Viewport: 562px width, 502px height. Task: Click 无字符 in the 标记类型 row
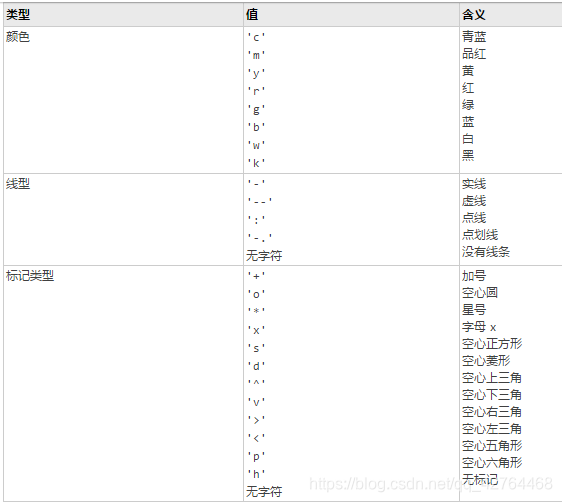click(x=264, y=491)
